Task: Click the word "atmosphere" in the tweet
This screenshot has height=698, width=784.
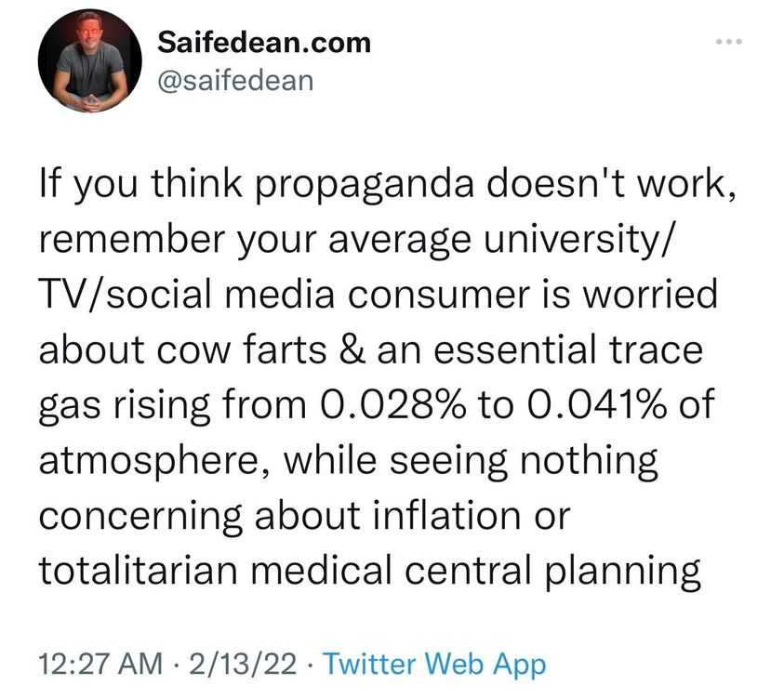Action: pyautogui.click(x=153, y=459)
